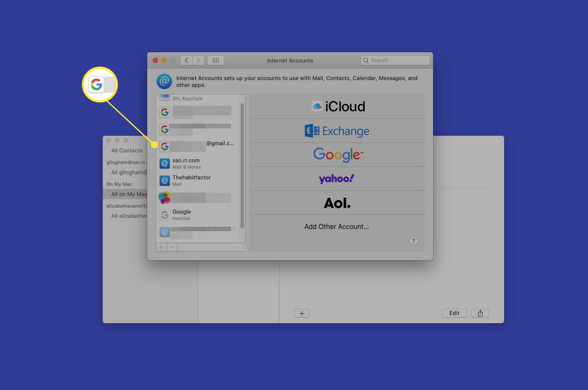Choose Exchange as the account type
The width and height of the screenshot is (588, 390).
click(x=337, y=131)
